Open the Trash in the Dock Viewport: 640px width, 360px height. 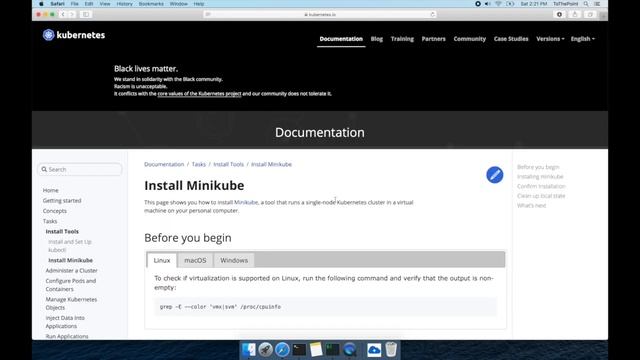391,350
